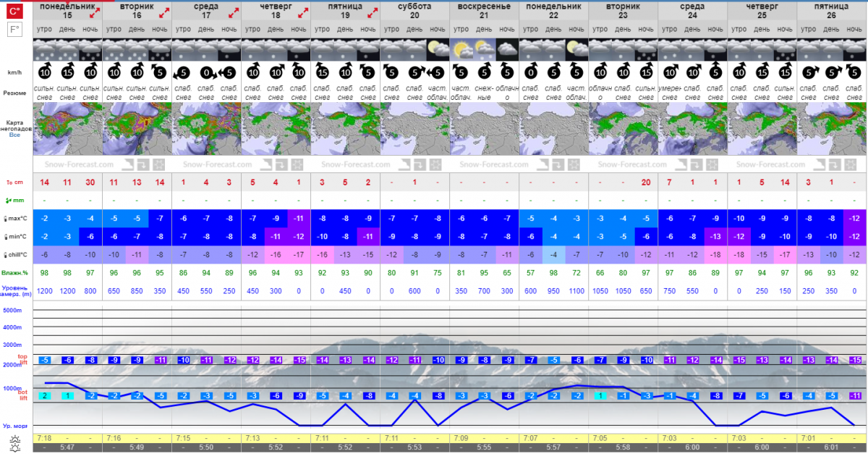Screen dimensions: 868x454
Task: Click wind speed 15 icon for четверг 25 день
Action: 762,72
